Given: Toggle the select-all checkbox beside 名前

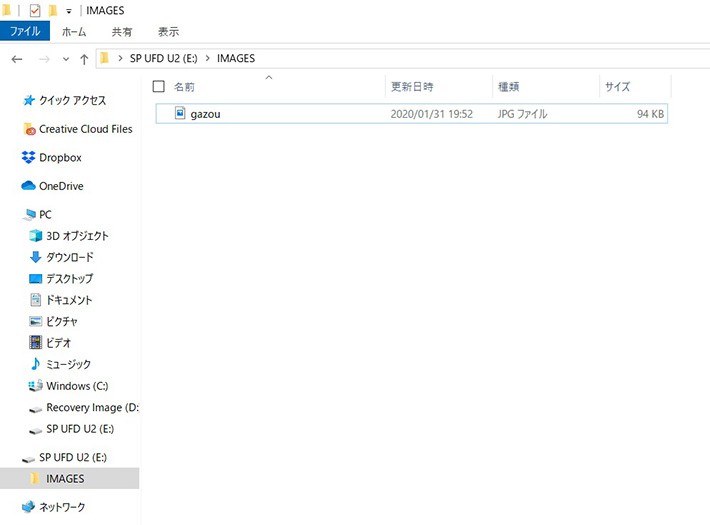Looking at the screenshot, I should tap(158, 87).
